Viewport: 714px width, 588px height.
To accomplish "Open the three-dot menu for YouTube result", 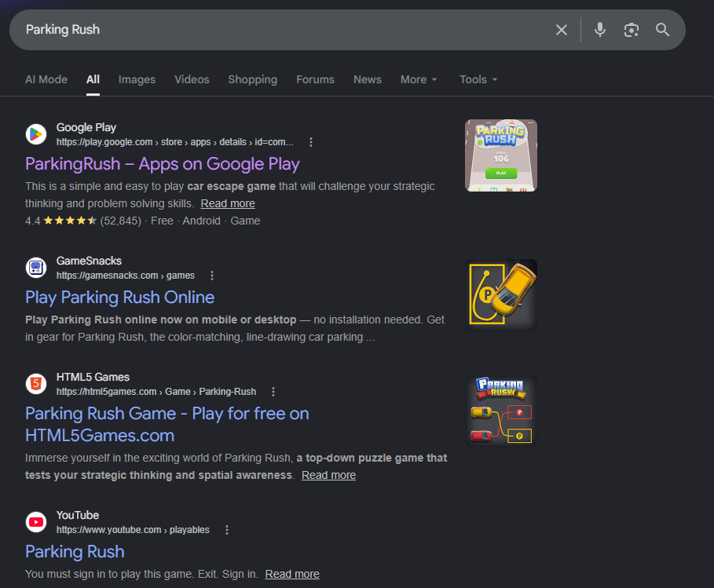I will pos(227,530).
